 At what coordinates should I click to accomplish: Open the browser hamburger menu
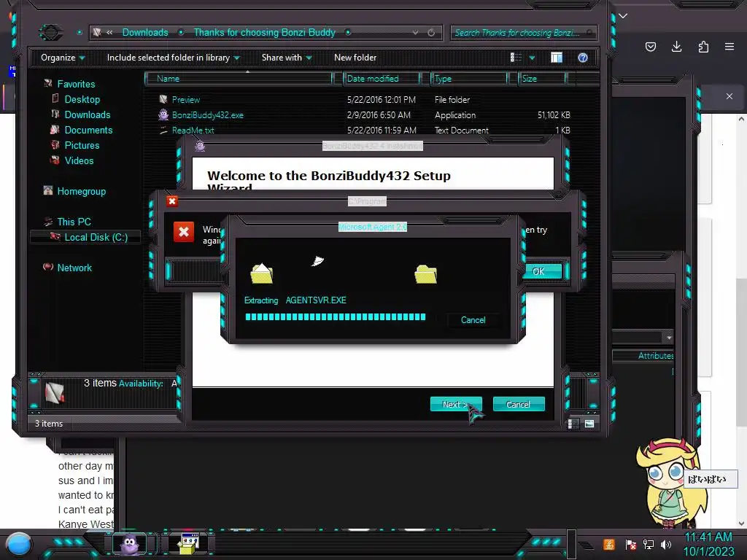click(x=729, y=47)
